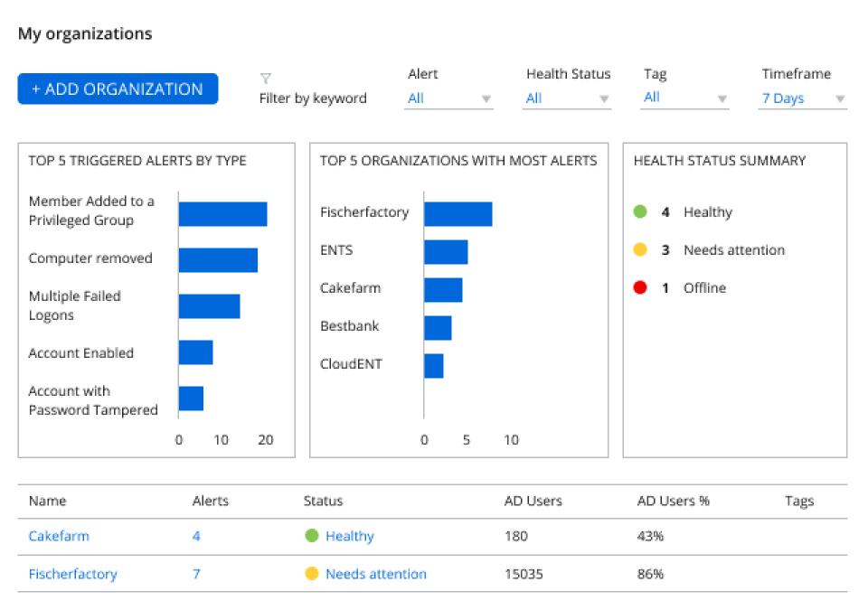Click the green status dot next to Cakefarm
Screen dimensions: 868x610
coord(313,536)
